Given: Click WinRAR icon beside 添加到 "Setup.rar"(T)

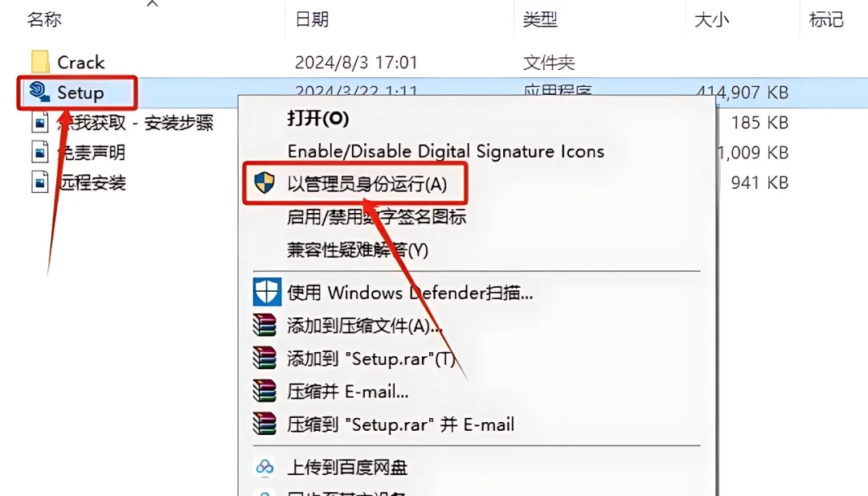Looking at the screenshot, I should [x=264, y=359].
